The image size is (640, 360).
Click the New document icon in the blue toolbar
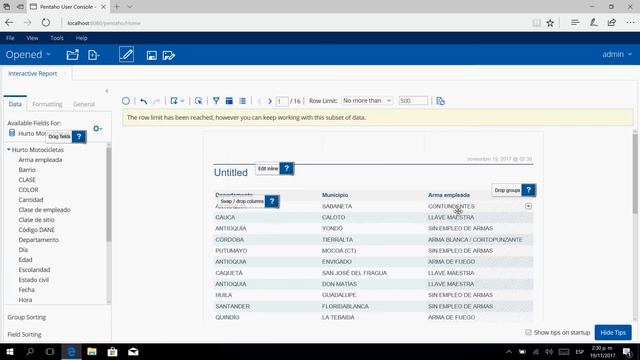93,55
